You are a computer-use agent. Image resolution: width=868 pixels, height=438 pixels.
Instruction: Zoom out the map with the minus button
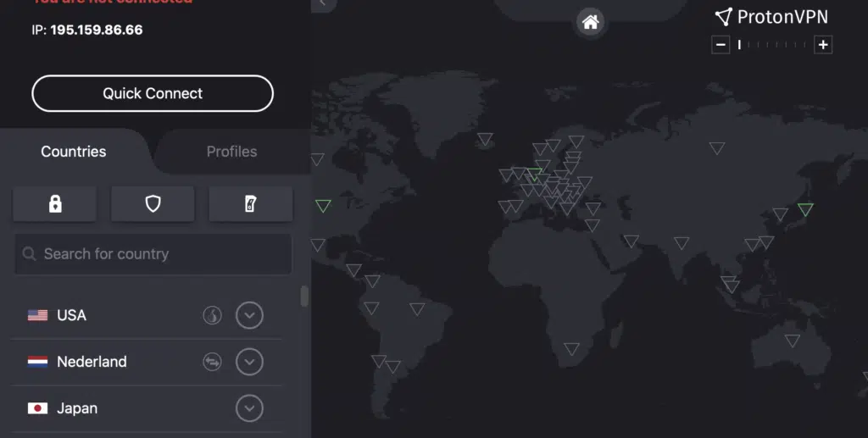[x=721, y=45]
